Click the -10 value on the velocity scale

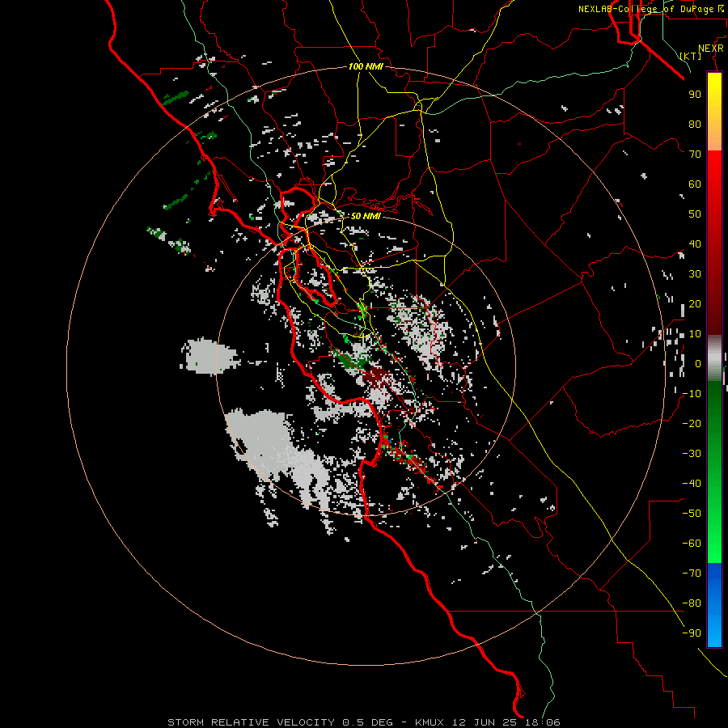[x=692, y=394]
